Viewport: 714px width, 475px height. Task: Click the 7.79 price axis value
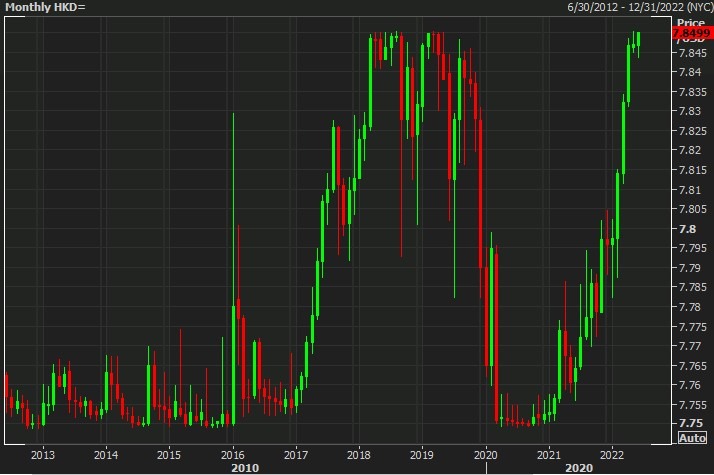[689, 268]
